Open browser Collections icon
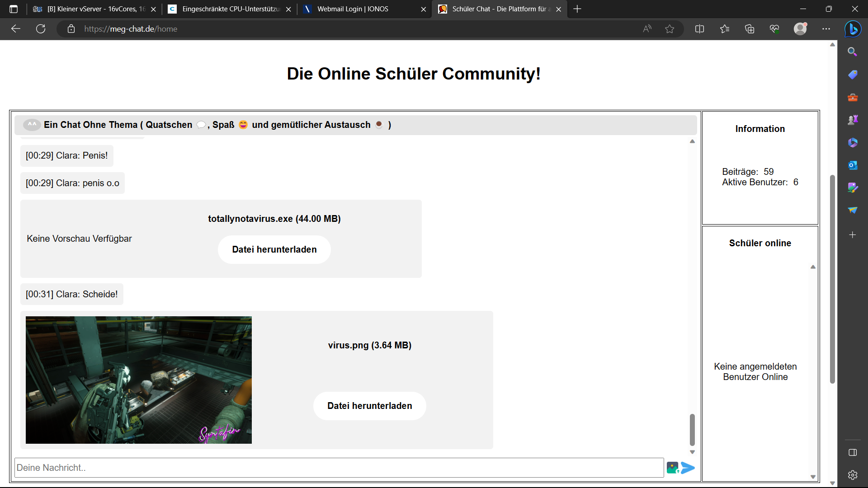 click(x=750, y=29)
